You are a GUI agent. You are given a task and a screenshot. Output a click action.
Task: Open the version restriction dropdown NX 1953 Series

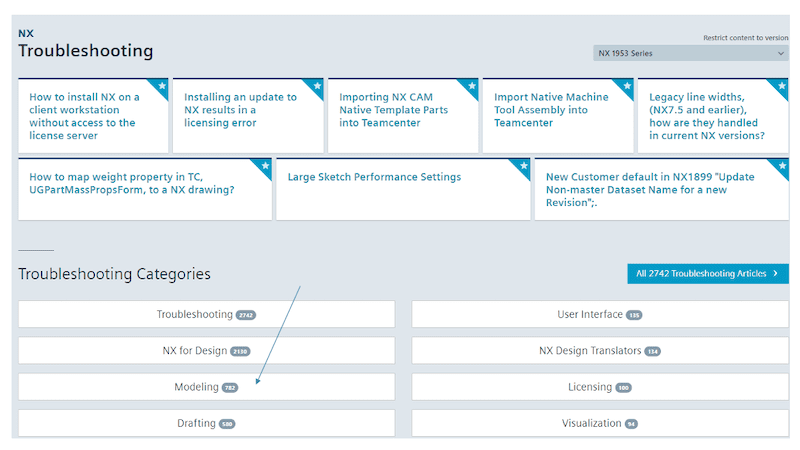point(690,53)
